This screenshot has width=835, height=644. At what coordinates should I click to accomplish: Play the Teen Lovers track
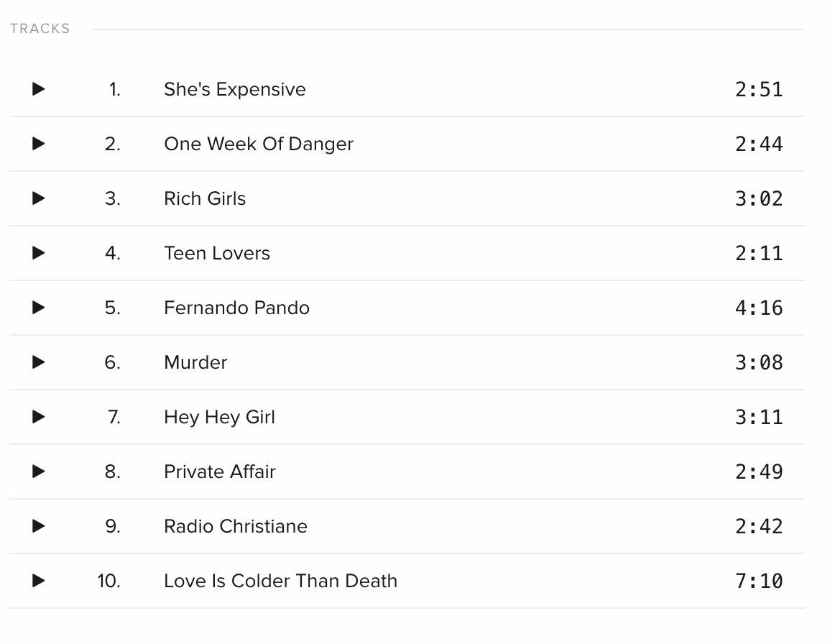38,253
